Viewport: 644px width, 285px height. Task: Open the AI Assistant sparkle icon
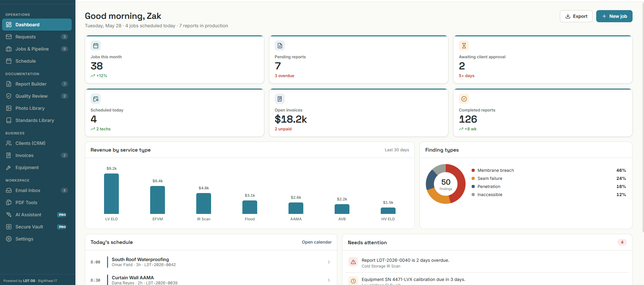point(9,215)
